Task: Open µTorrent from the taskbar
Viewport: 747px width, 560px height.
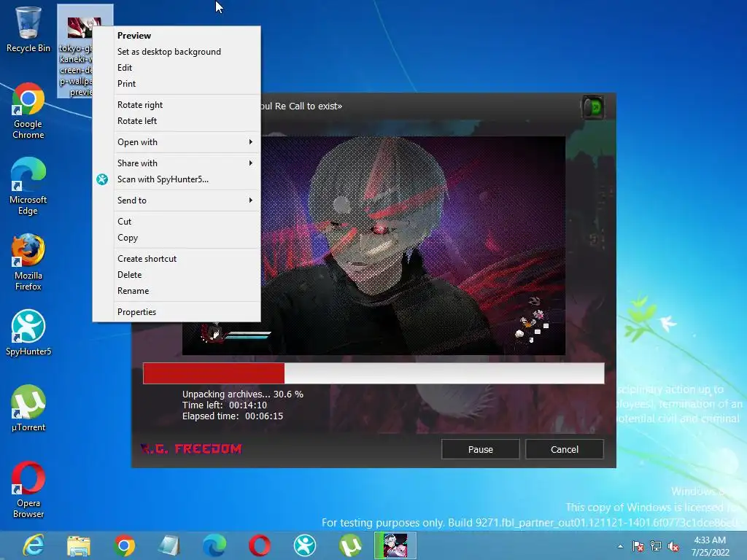Action: 350,545
